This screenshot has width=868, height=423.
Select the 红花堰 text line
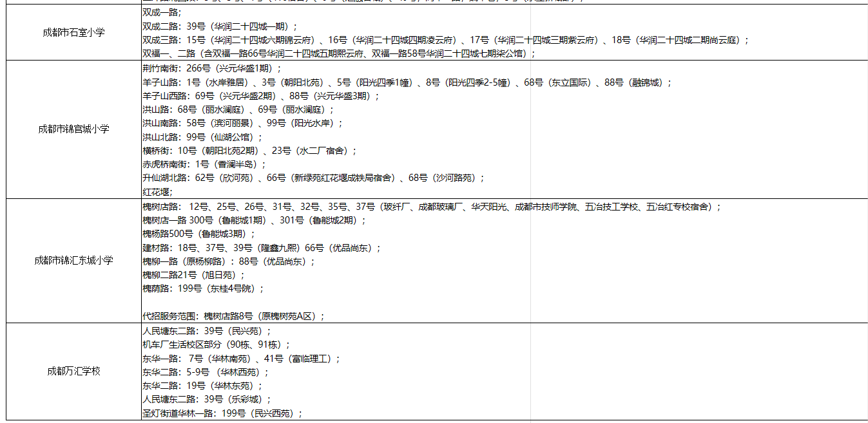pos(158,191)
